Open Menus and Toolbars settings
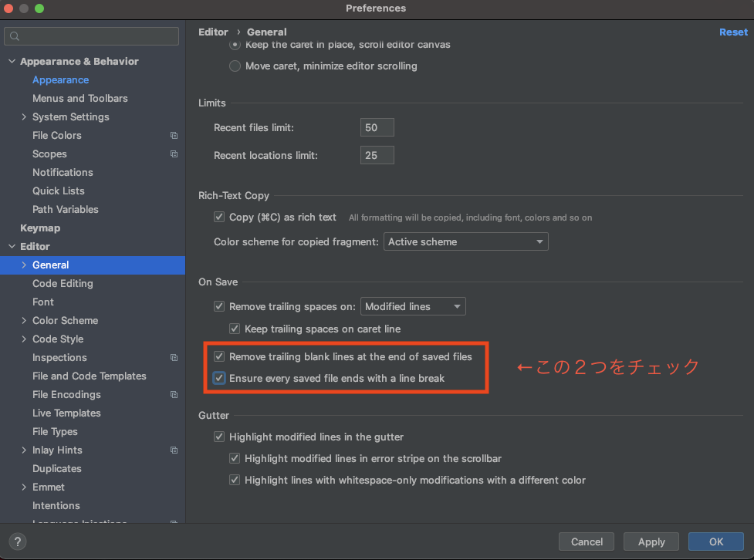 coord(79,99)
